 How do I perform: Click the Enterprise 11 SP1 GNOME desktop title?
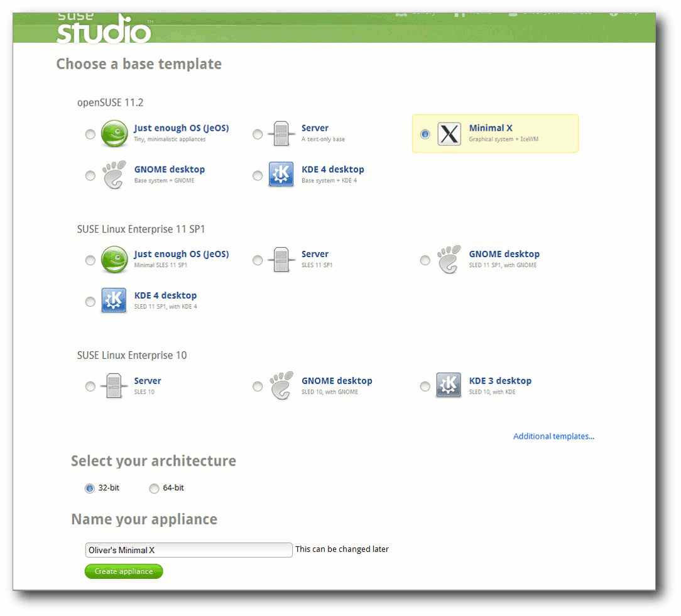[x=504, y=254]
